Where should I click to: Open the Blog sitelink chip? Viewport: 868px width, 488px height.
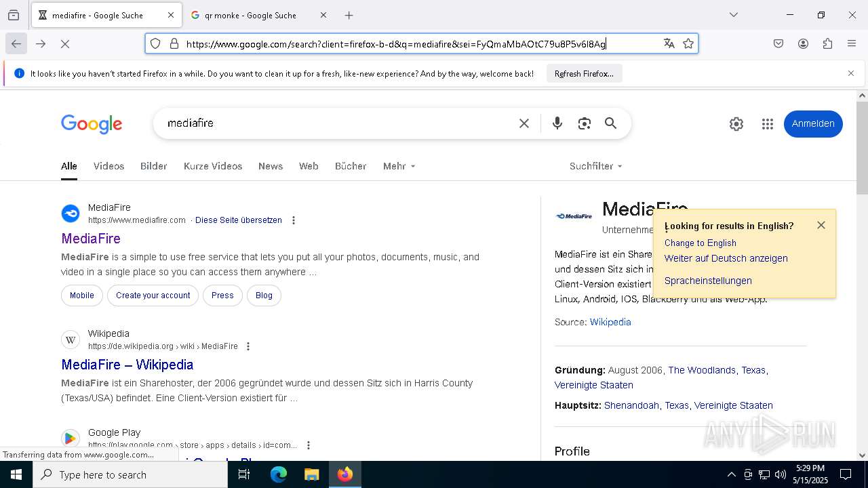pyautogui.click(x=264, y=296)
